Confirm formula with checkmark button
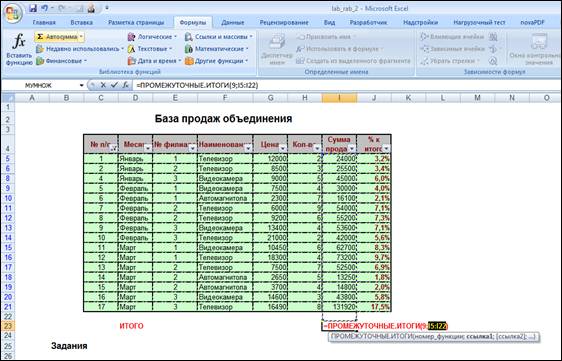 [x=114, y=85]
